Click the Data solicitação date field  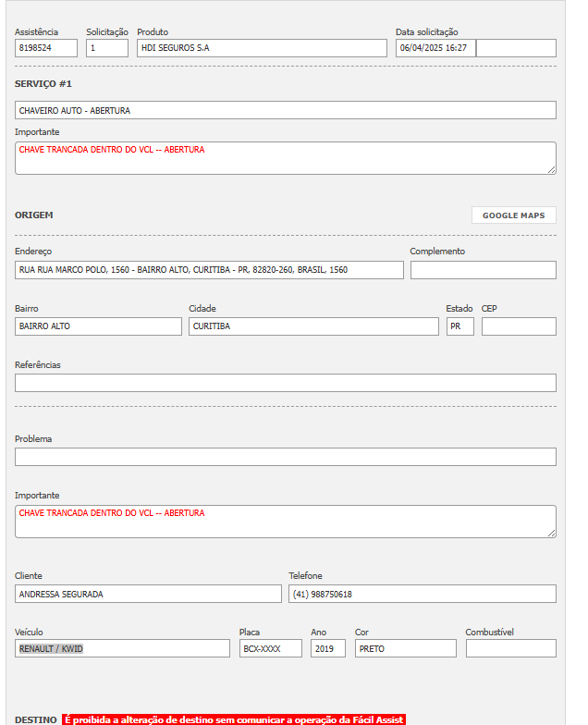435,48
